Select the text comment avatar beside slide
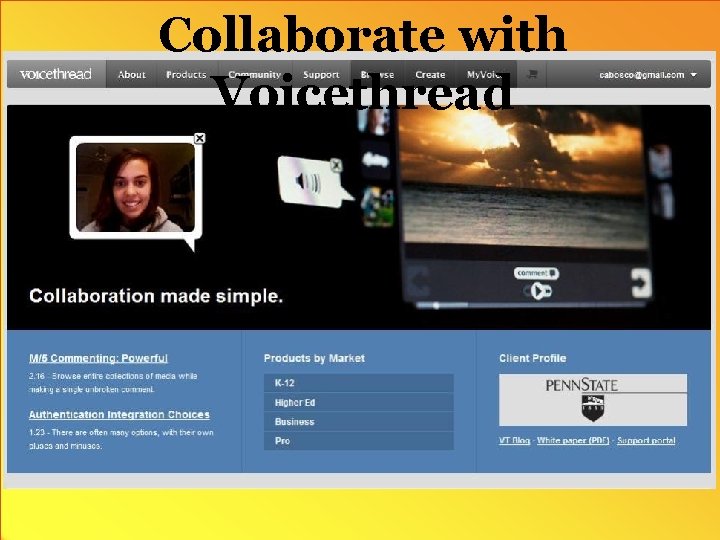 tap(375, 161)
